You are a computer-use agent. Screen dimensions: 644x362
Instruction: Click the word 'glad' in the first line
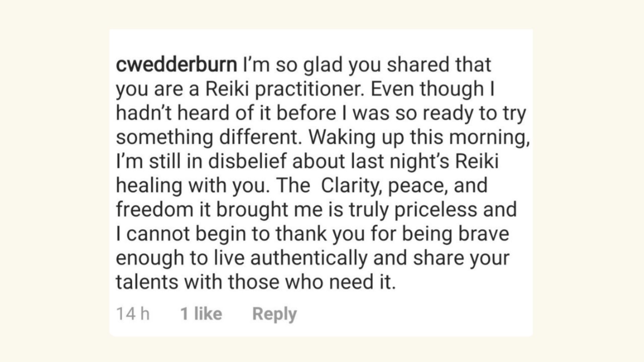pos(322,64)
